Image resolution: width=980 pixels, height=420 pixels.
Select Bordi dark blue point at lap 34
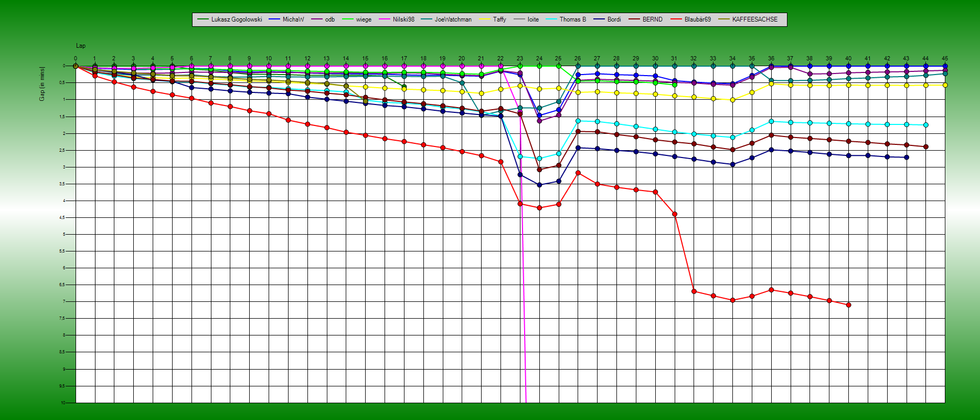(733, 164)
